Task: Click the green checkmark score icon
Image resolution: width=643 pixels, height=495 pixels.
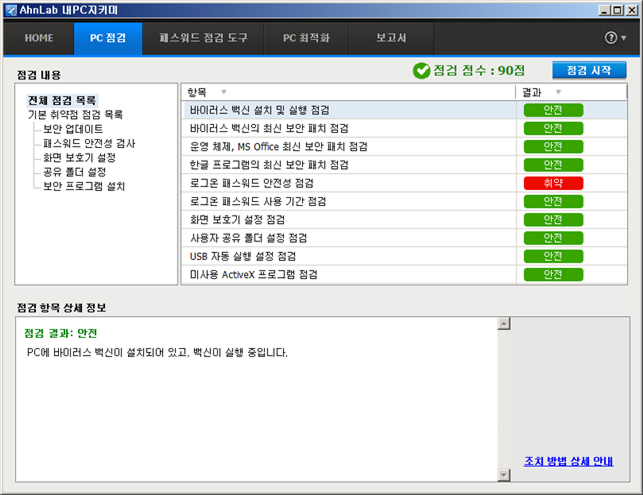Action: pyautogui.click(x=421, y=71)
